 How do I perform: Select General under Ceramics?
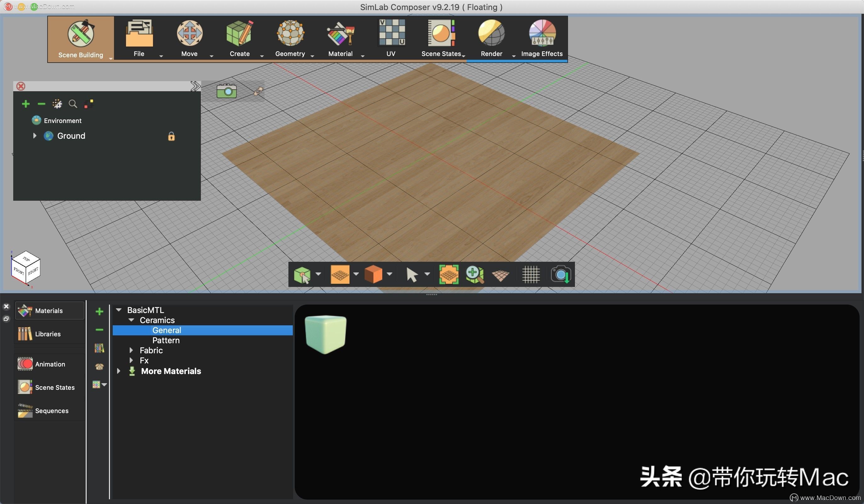[x=203, y=330]
